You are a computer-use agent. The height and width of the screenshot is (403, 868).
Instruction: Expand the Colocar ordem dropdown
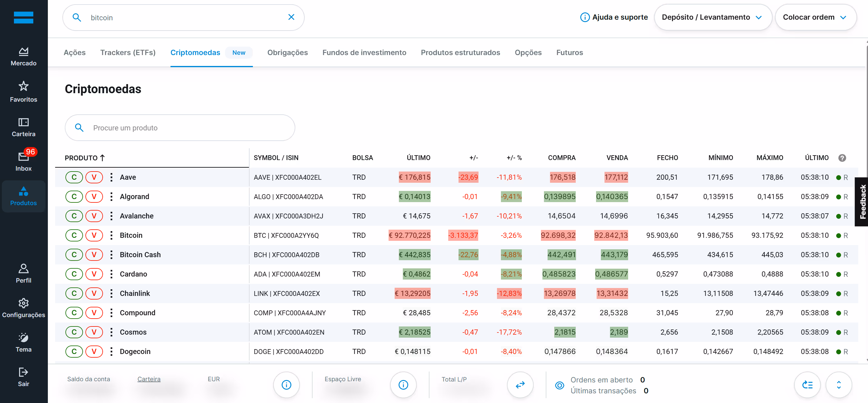point(815,17)
